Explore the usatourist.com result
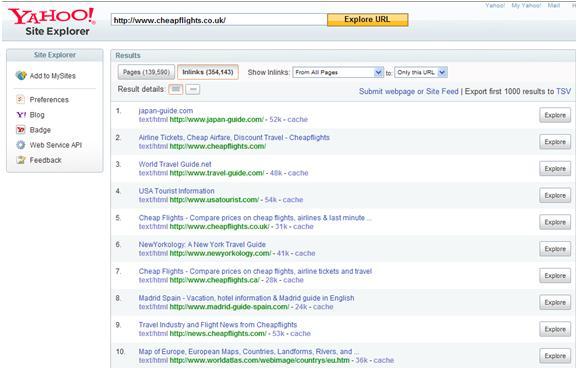The width and height of the screenshot is (577, 369). [555, 195]
